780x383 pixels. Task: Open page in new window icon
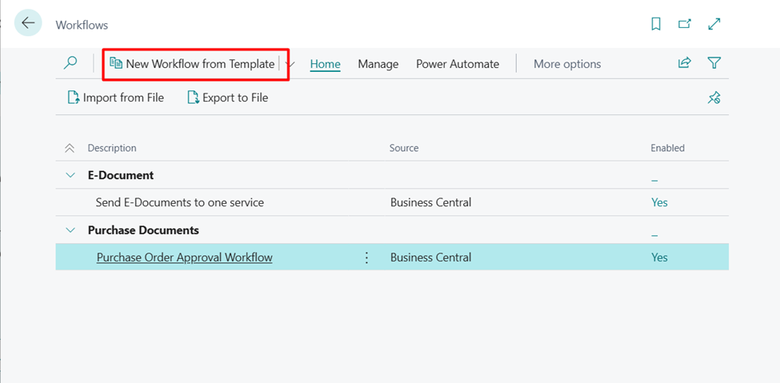click(x=685, y=24)
